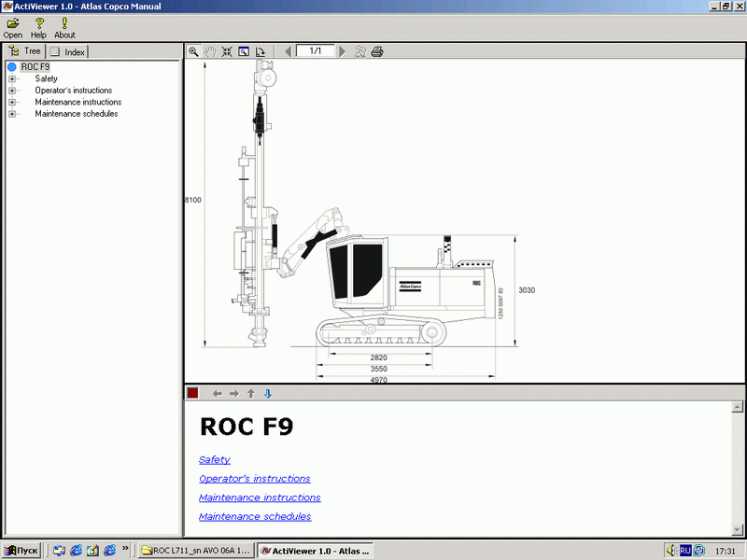
Task: Select ROC F9 root tree item
Action: (x=35, y=67)
